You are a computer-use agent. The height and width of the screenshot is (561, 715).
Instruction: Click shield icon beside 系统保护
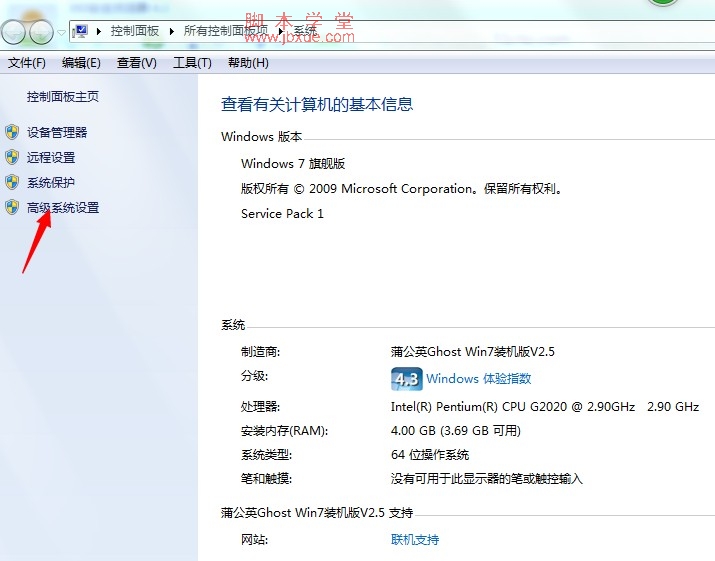[x=12, y=182]
